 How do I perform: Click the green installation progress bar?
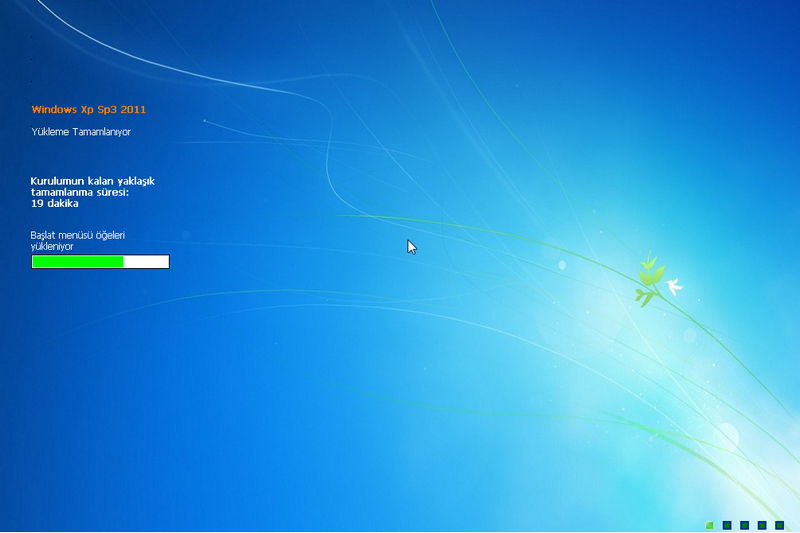[101, 262]
